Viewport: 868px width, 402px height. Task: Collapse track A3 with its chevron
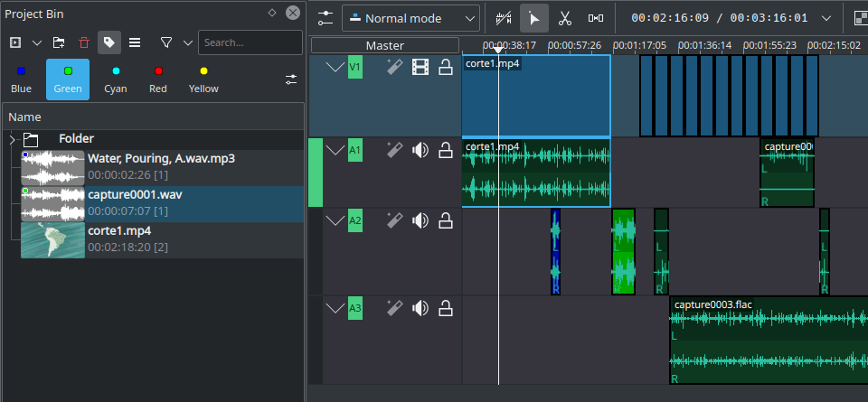[335, 309]
